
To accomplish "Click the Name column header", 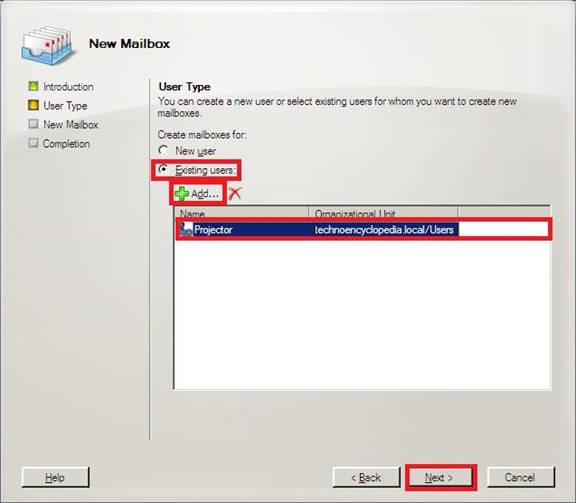I will pyautogui.click(x=242, y=213).
